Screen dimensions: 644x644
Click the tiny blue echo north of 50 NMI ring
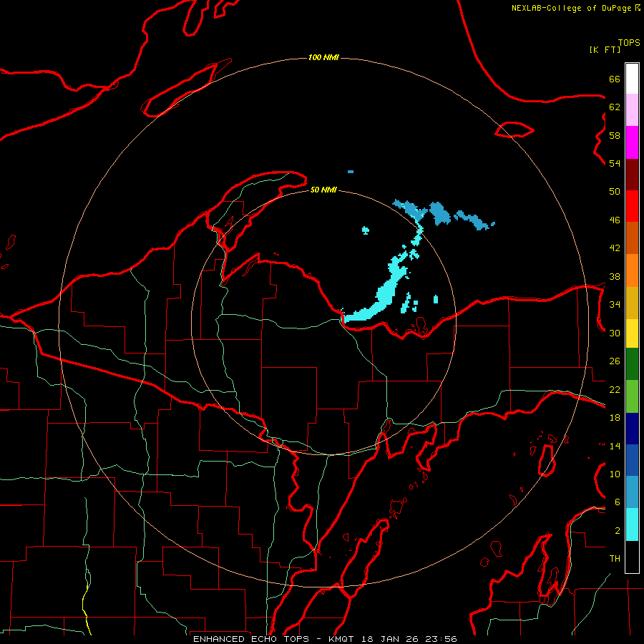[351, 172]
